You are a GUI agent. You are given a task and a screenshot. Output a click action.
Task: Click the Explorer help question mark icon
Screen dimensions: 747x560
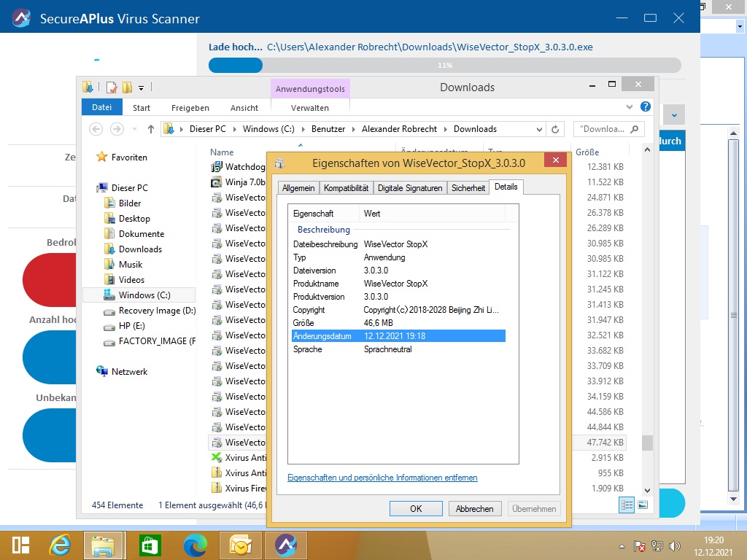pyautogui.click(x=646, y=106)
